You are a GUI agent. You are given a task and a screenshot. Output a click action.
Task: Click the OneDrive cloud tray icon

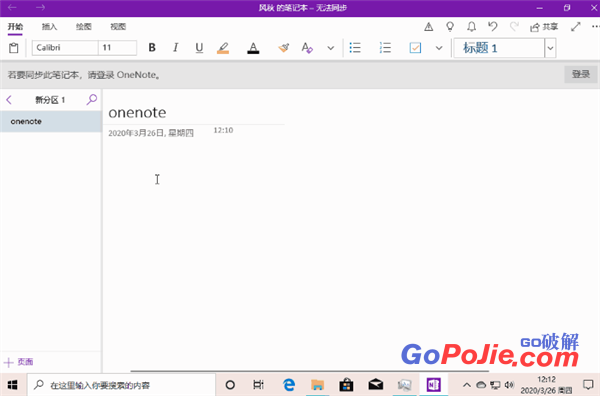(x=481, y=385)
